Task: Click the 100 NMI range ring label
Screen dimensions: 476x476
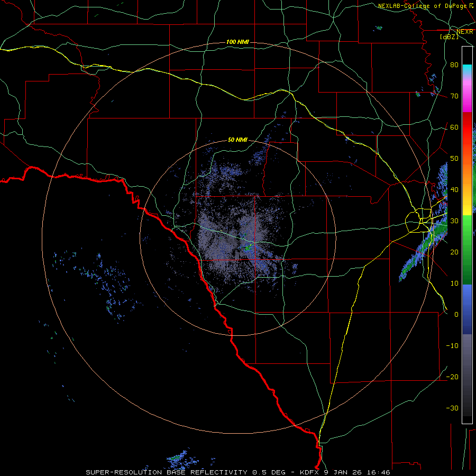Action: [237, 42]
